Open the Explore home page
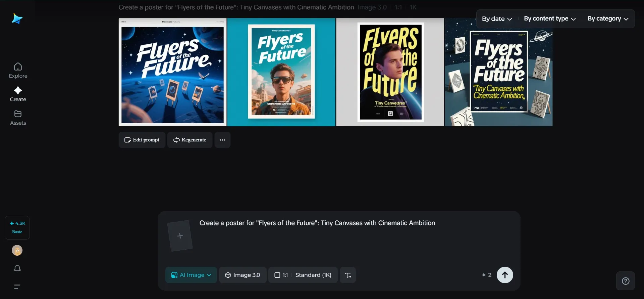This screenshot has width=644, height=299. pyautogui.click(x=18, y=71)
